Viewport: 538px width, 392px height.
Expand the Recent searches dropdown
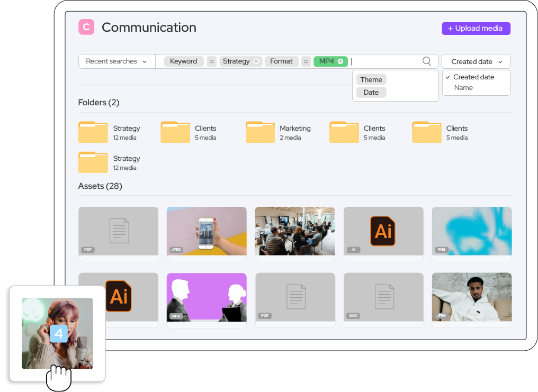[116, 61]
